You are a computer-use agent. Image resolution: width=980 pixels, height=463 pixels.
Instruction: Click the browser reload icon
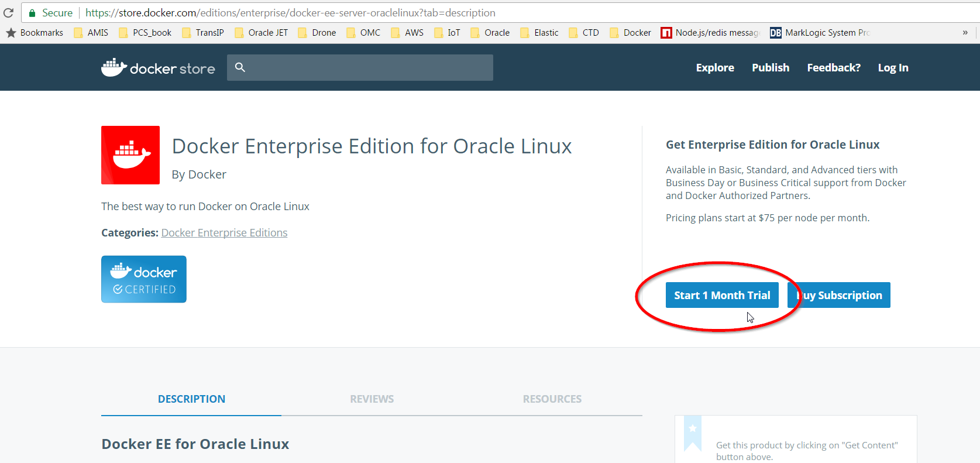pyautogui.click(x=8, y=12)
